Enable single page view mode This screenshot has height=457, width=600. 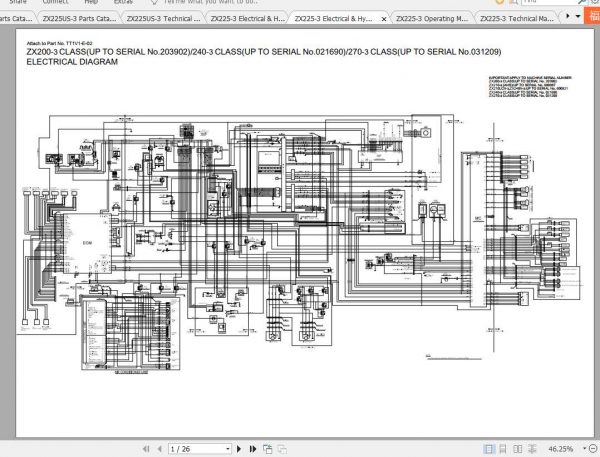pos(489,449)
